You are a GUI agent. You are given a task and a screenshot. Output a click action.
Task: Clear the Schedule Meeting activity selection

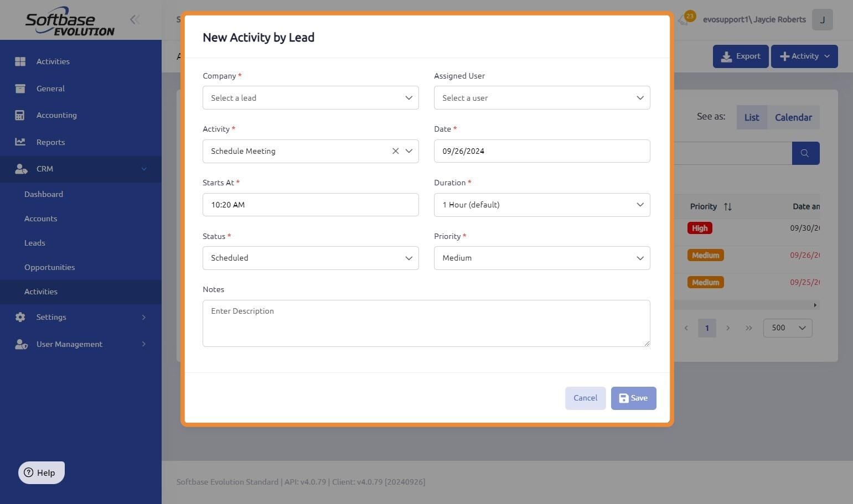click(x=395, y=151)
